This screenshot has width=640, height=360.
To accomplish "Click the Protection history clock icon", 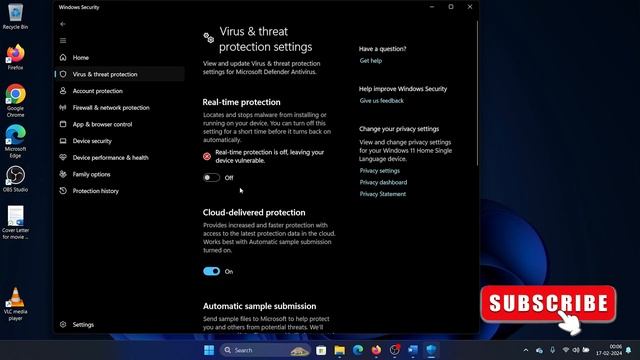I will 63,191.
